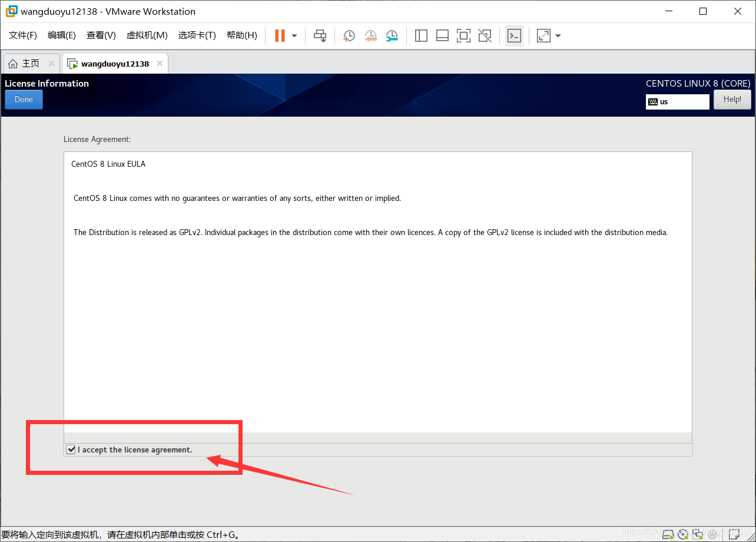Click the blue Done button
The width and height of the screenshot is (756, 542).
click(24, 100)
